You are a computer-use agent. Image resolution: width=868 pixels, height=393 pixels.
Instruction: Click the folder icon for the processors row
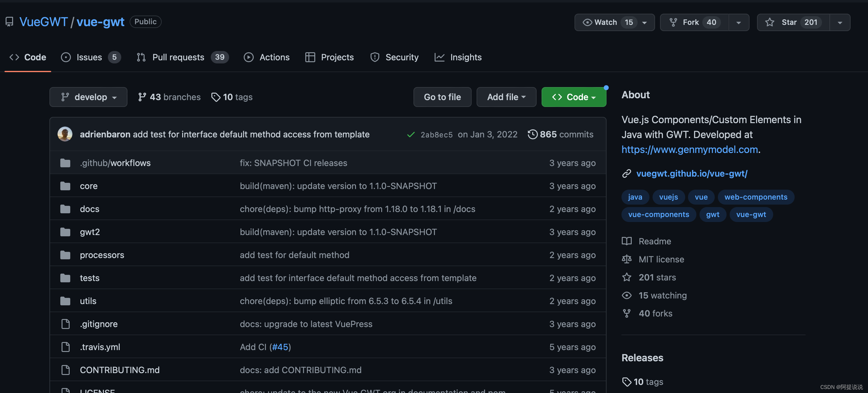(65, 255)
